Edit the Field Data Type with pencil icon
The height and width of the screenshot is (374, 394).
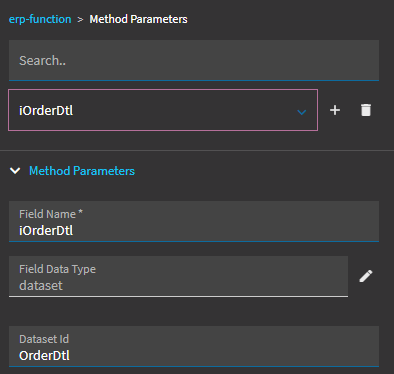click(x=366, y=276)
